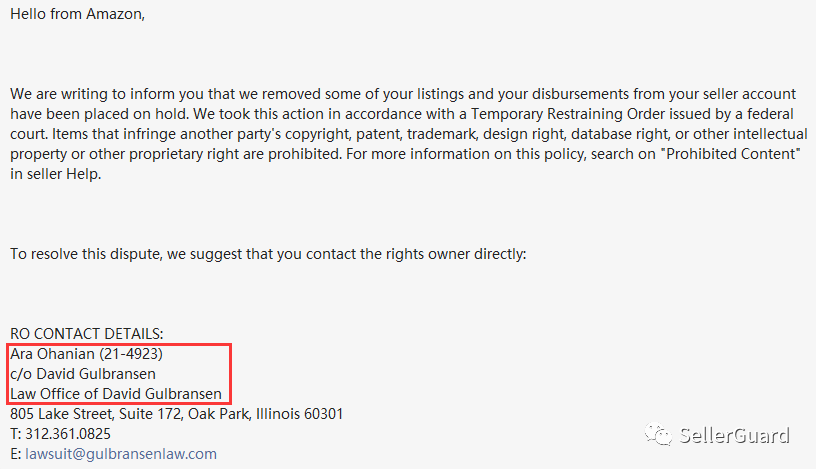
Task: Select "Law Office of David Gulbransen" line
Action: (x=116, y=393)
